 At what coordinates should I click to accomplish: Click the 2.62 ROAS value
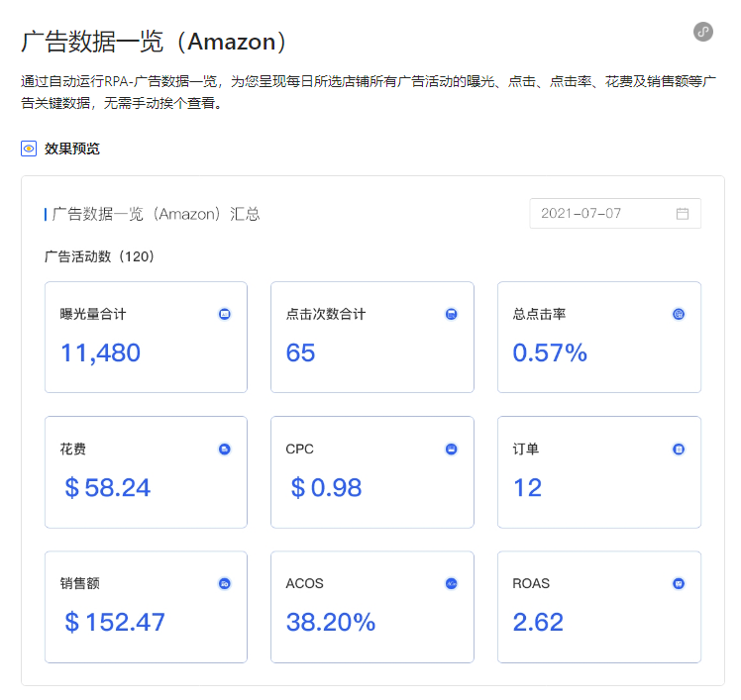(x=538, y=622)
